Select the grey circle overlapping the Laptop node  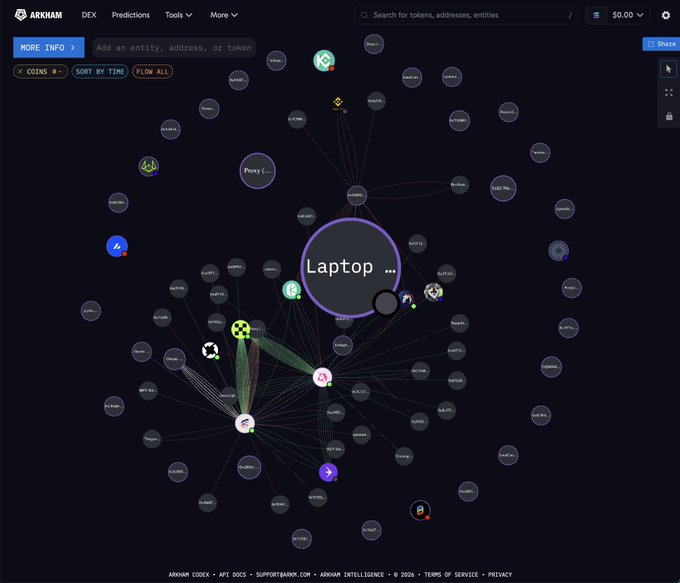point(386,303)
